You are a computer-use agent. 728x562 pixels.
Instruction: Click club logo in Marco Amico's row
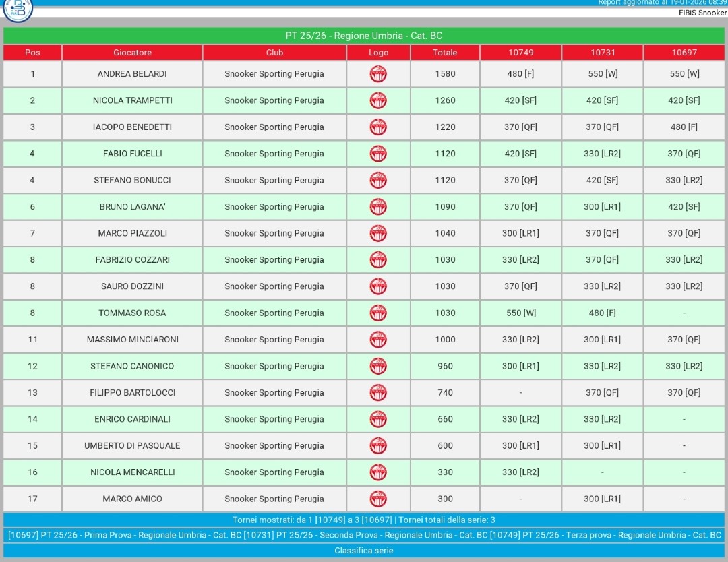point(378,499)
